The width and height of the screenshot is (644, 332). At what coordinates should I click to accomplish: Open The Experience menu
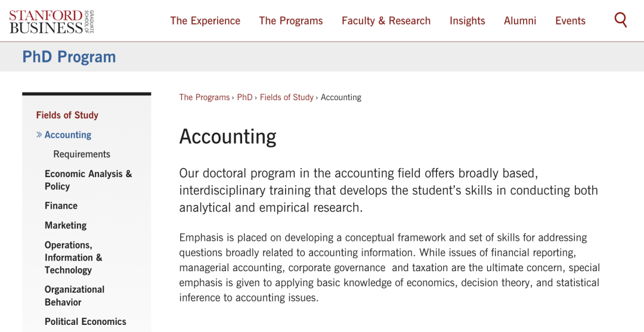tap(205, 21)
